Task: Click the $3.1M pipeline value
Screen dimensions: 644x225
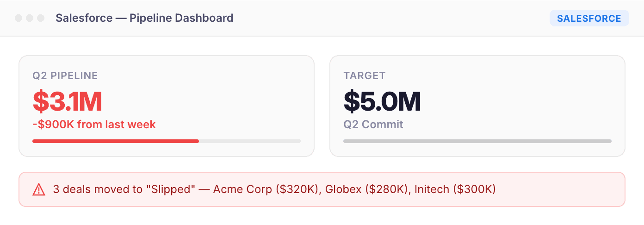Action: (x=67, y=101)
